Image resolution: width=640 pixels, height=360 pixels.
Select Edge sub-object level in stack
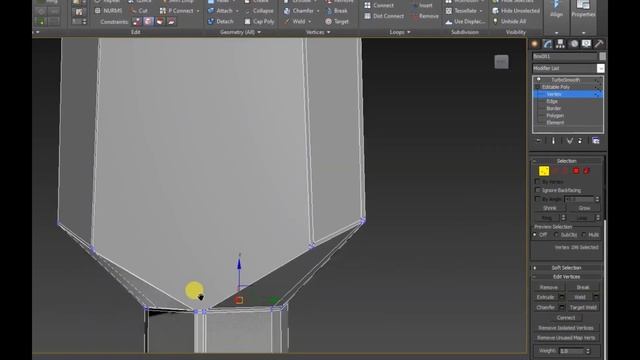click(552, 101)
